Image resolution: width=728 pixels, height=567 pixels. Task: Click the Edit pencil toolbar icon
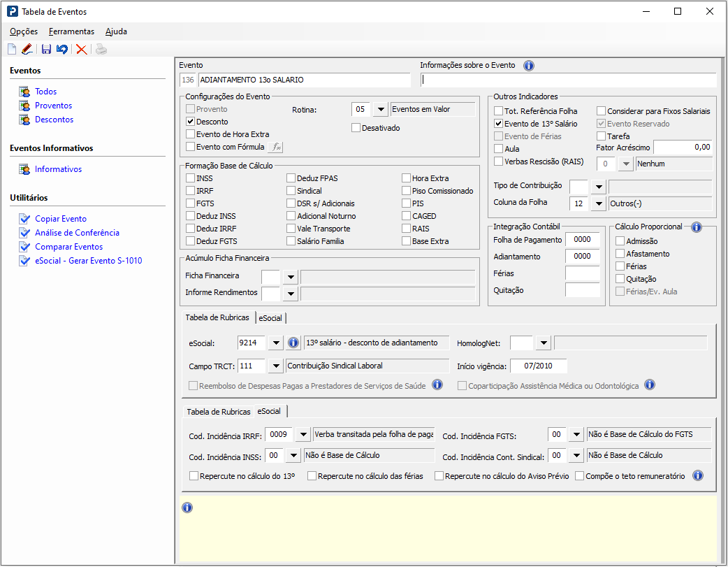[x=27, y=49]
